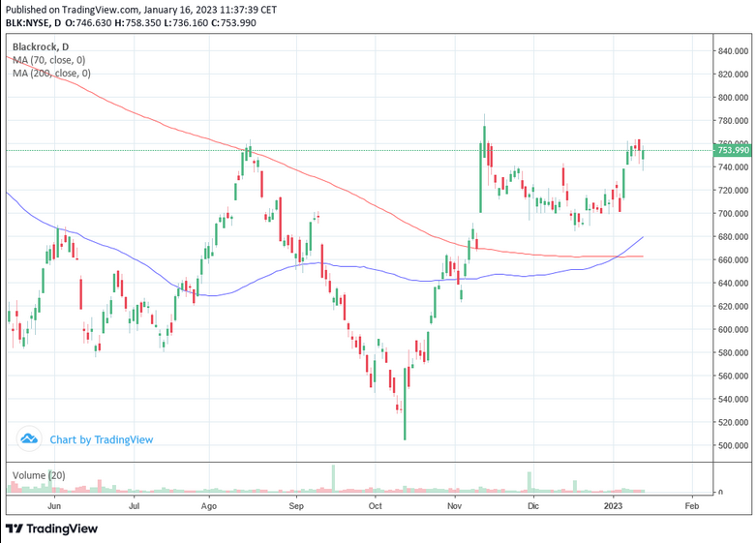The image size is (756, 543).
Task: Click the 560.000 price axis label
Action: click(x=733, y=376)
